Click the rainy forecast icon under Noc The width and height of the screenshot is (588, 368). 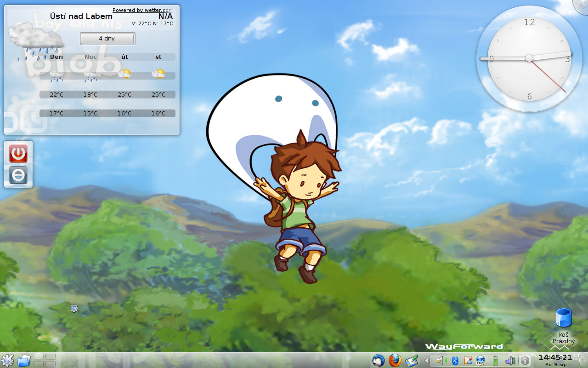click(x=90, y=75)
